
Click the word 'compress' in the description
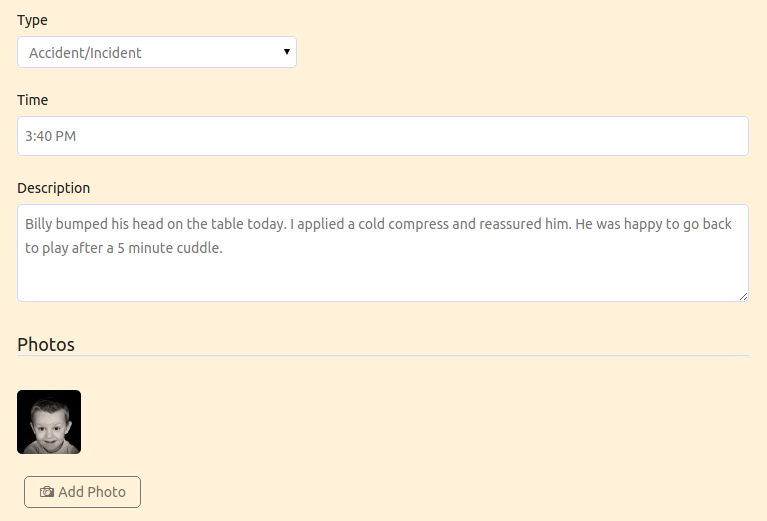pos(418,224)
